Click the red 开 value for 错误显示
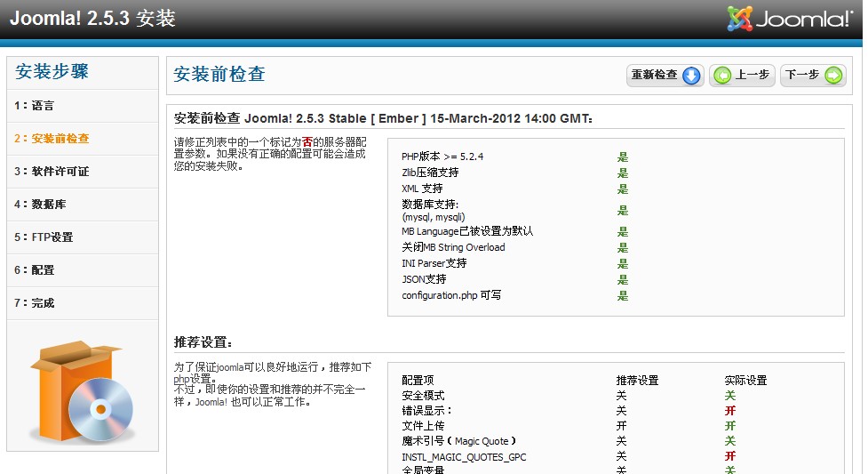The image size is (868, 474). tap(730, 411)
